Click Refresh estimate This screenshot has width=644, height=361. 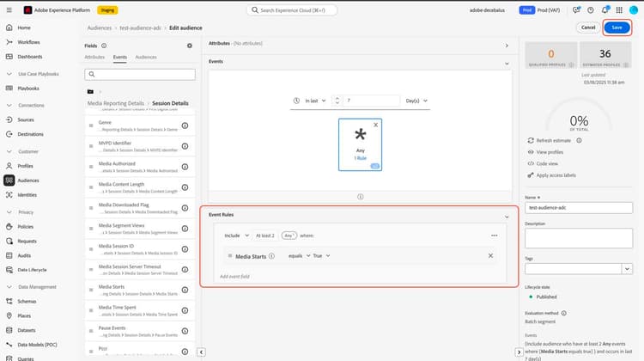[x=550, y=141]
